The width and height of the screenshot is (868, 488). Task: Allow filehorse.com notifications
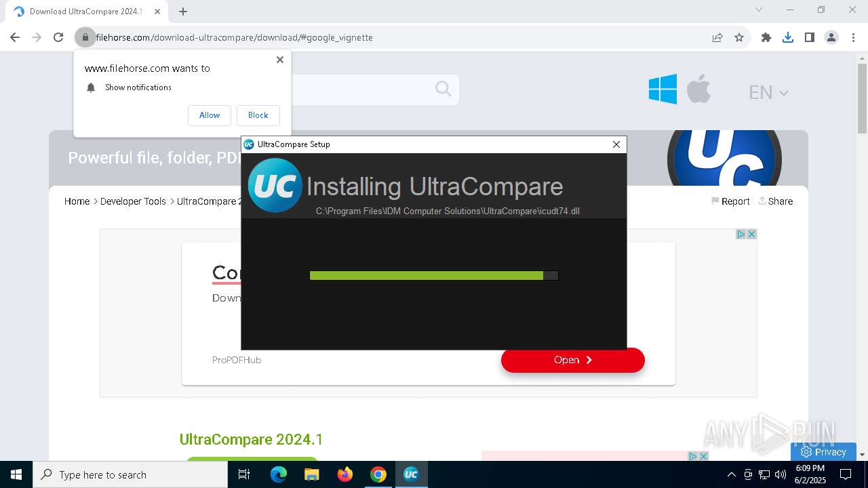coord(210,115)
